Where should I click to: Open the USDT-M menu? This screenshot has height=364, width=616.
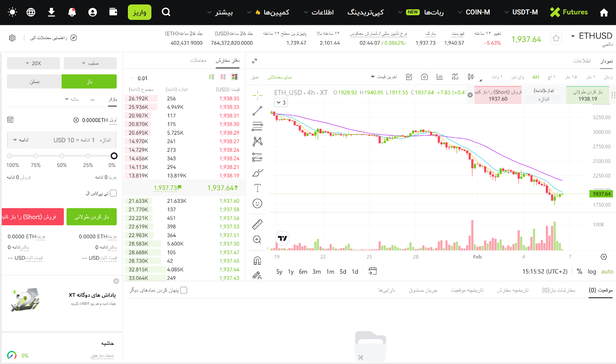[521, 12]
